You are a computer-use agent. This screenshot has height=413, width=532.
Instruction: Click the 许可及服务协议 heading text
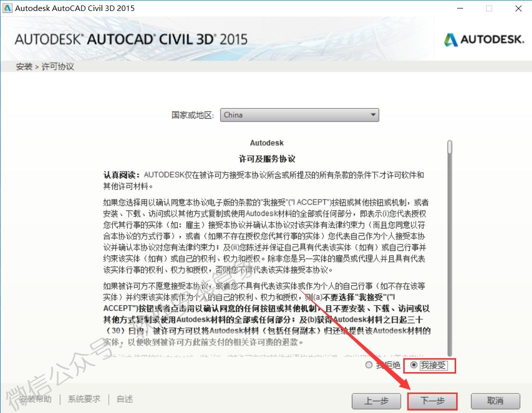(267, 159)
